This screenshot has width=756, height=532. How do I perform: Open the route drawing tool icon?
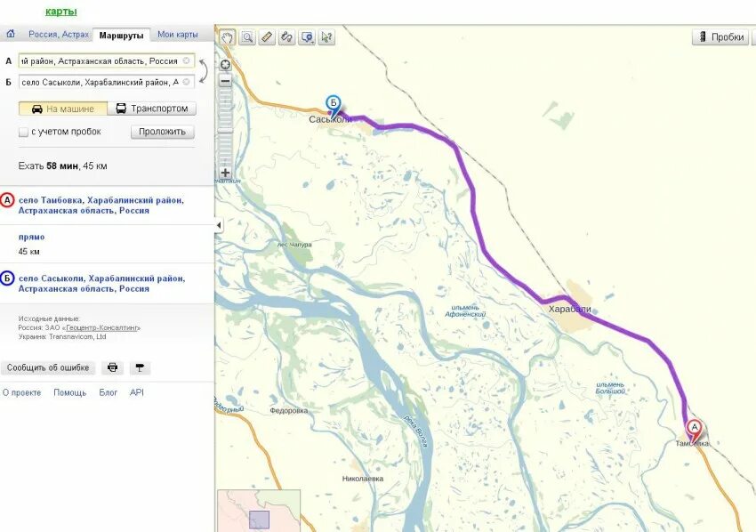287,37
